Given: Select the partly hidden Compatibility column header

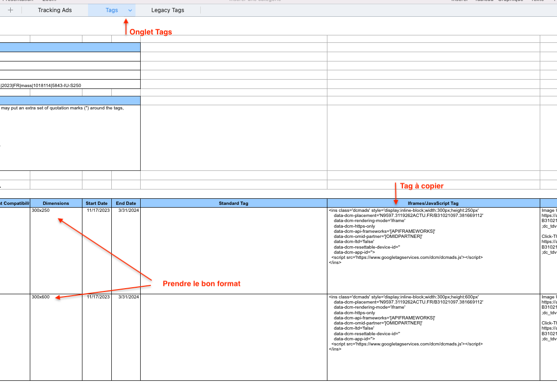Looking at the screenshot, I should pyautogui.click(x=15, y=203).
